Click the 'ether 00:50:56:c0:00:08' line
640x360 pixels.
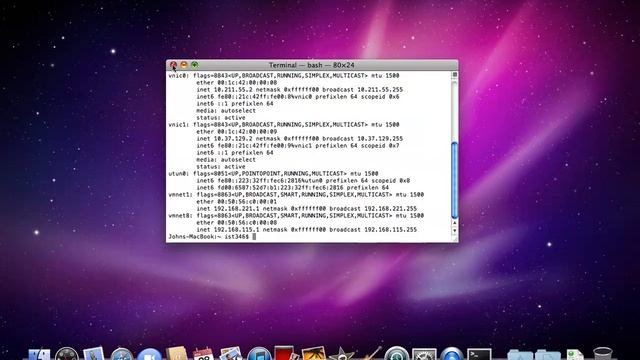[x=236, y=222]
